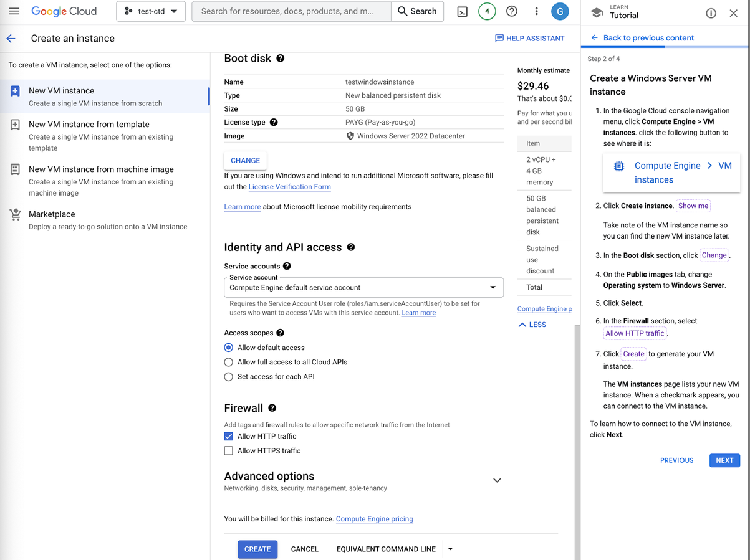Show help for Service accounts
This screenshot has height=560, width=750.
click(x=287, y=266)
